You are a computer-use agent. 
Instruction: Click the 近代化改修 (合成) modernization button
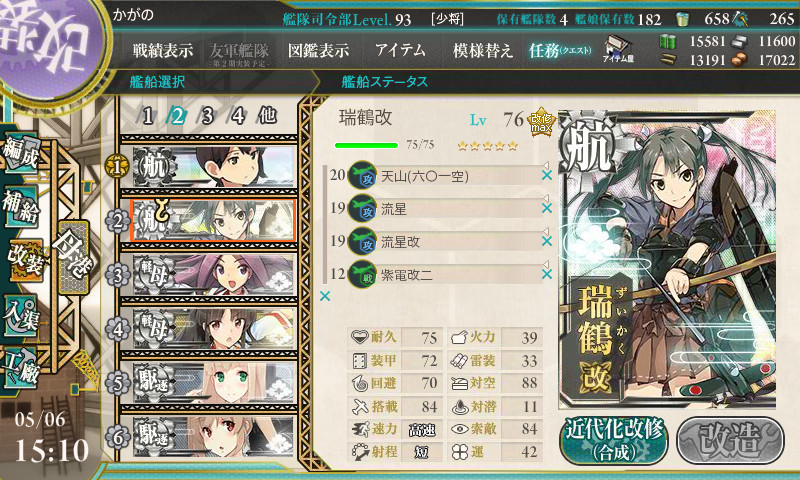614,440
